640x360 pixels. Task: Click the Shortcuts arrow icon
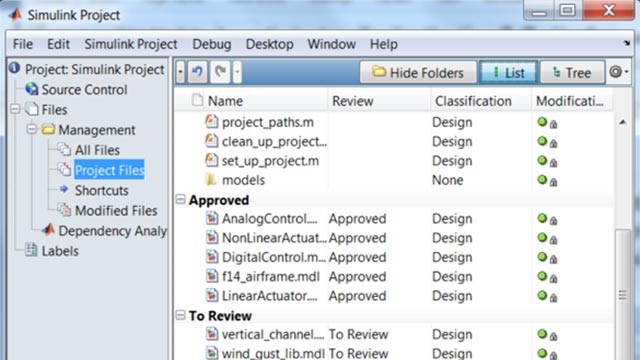pyautogui.click(x=64, y=189)
